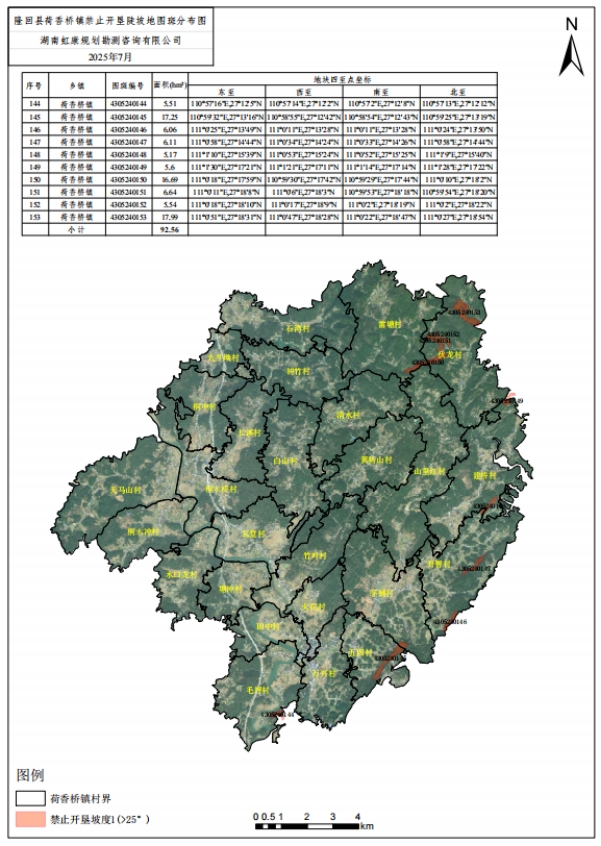
Task: Click the 水口龙村 village label
Action: click(183, 574)
